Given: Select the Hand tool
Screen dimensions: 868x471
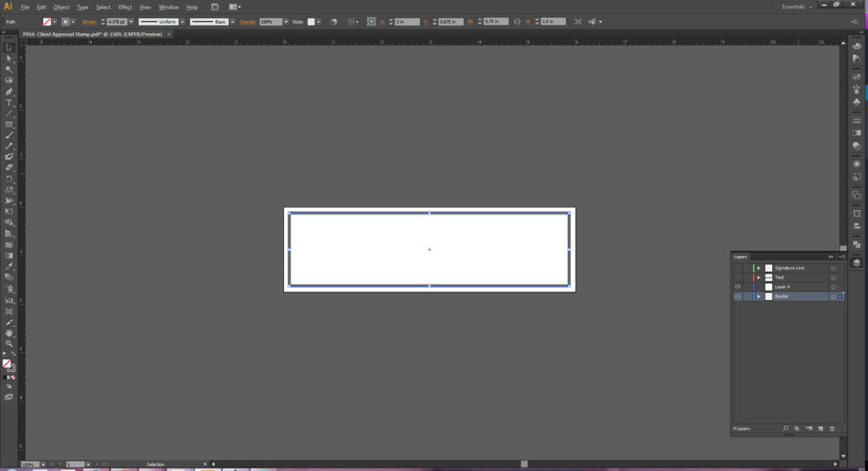Looking at the screenshot, I should pos(8,333).
